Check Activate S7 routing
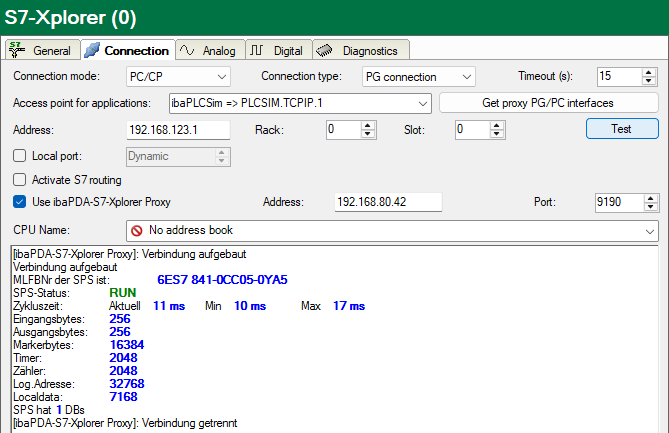 [x=20, y=180]
